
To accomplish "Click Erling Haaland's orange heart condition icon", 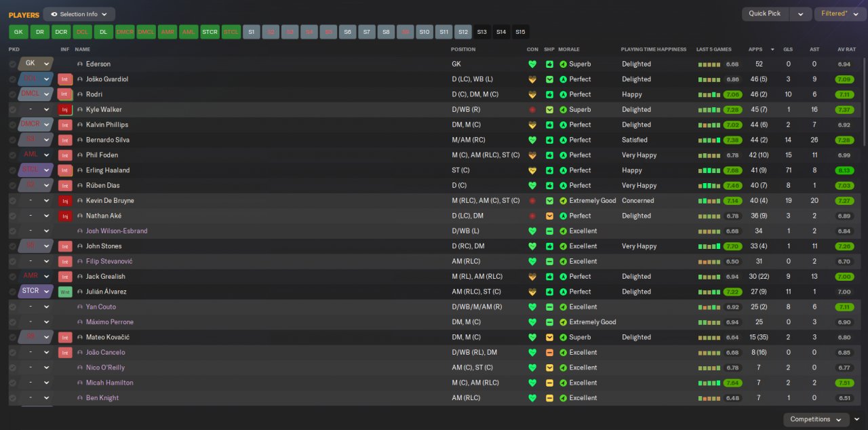I will pyautogui.click(x=532, y=170).
